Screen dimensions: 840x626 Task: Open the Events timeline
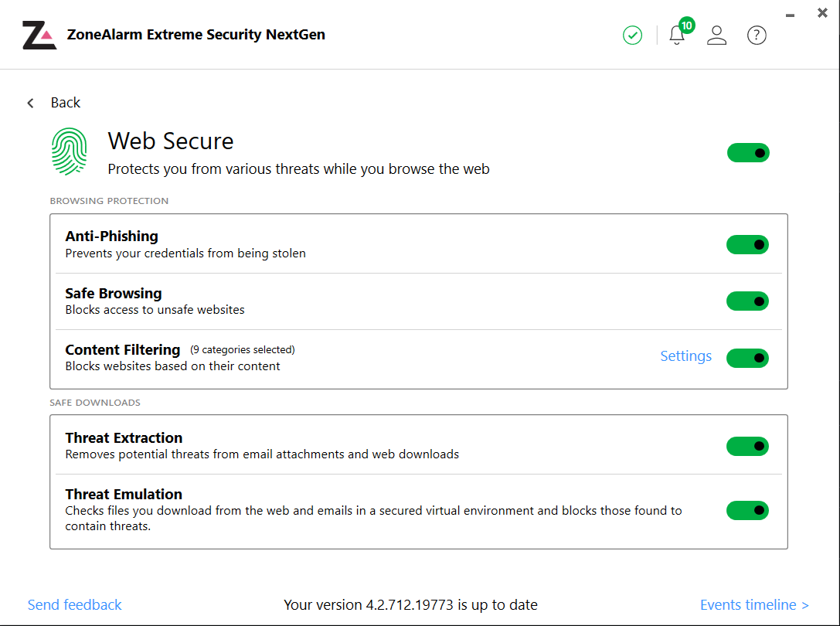(754, 604)
